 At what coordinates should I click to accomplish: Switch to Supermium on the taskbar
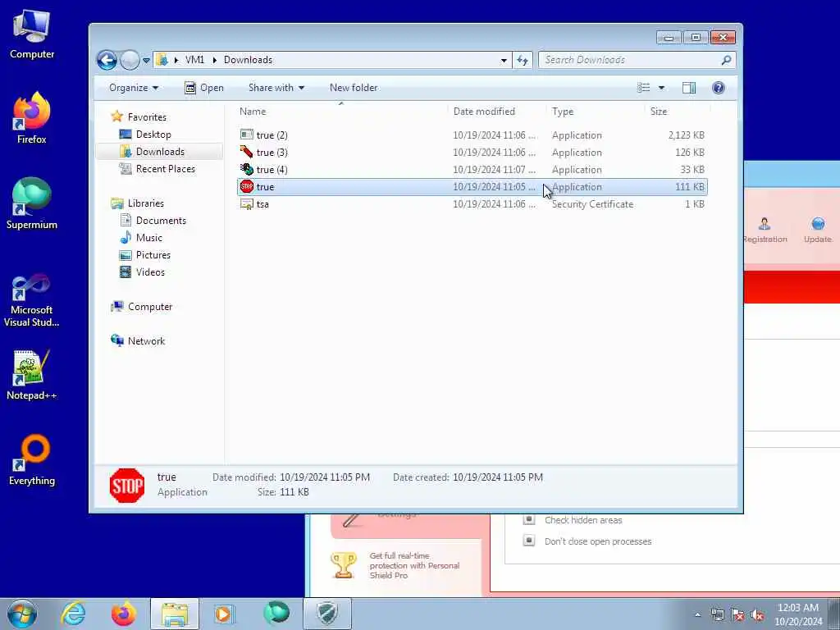[x=276, y=614]
